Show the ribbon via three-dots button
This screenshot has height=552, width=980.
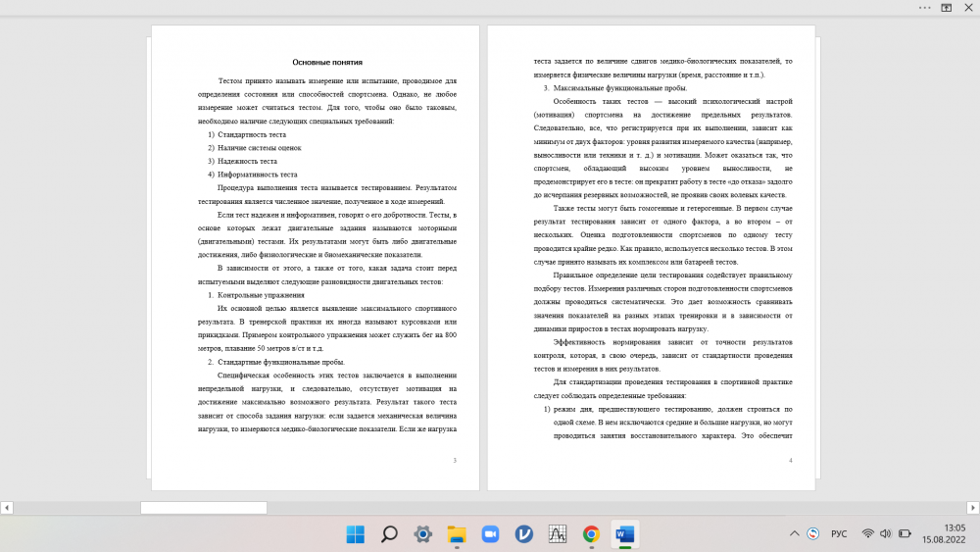pos(923,7)
